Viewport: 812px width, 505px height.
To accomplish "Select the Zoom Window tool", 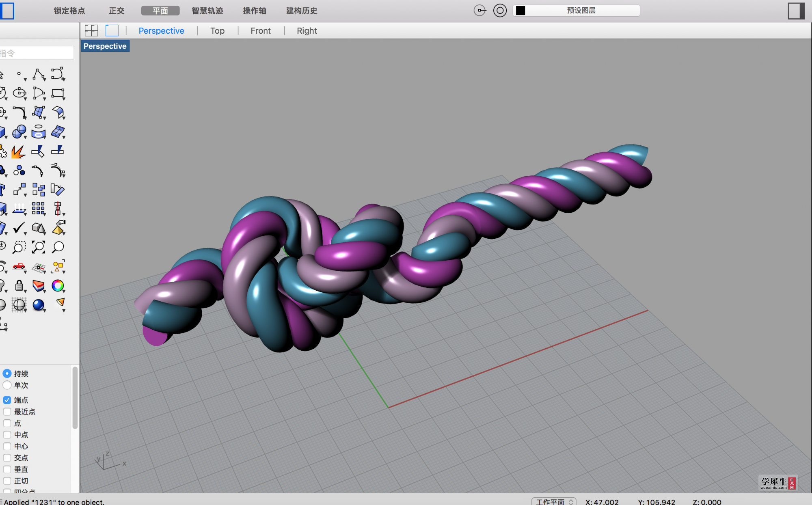I will [x=19, y=247].
